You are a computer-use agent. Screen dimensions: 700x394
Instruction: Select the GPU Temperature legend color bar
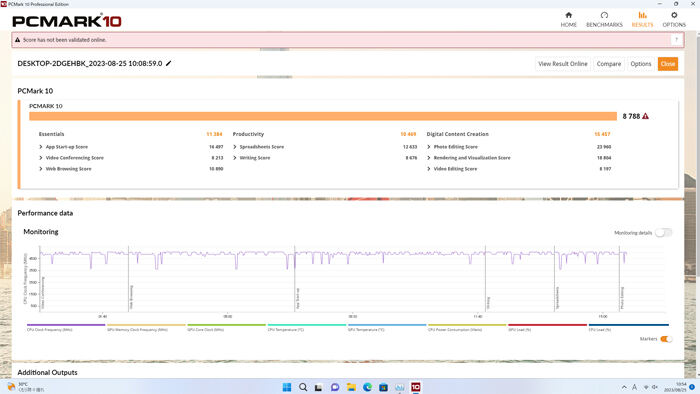(x=387, y=325)
